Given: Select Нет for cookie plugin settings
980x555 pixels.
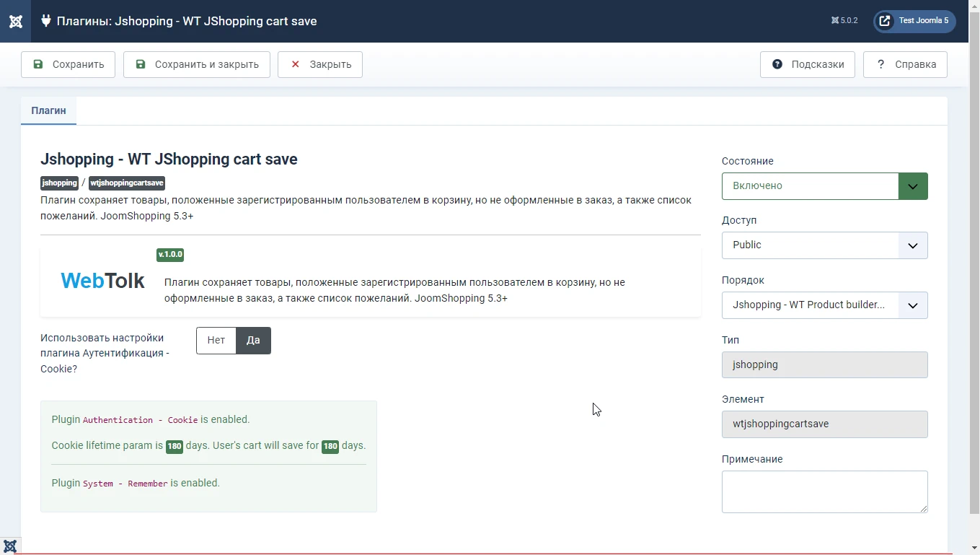Looking at the screenshot, I should [x=216, y=341].
